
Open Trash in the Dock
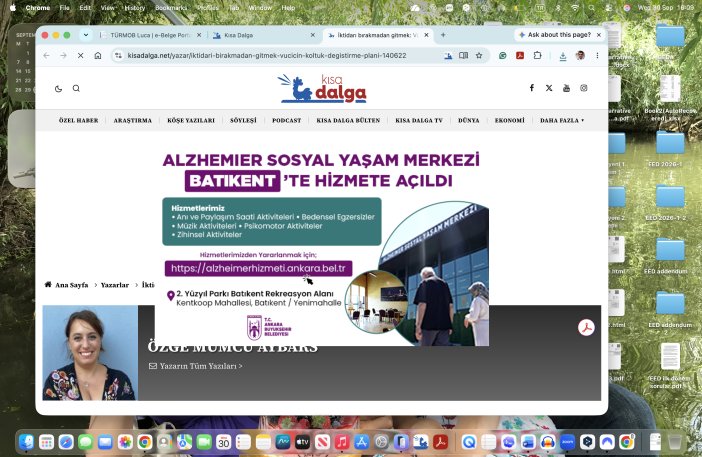point(675,442)
